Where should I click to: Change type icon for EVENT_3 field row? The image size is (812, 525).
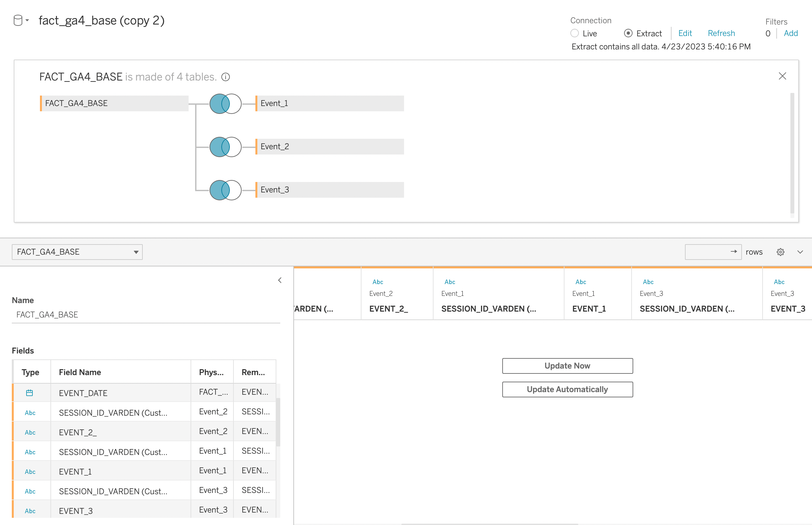30,511
